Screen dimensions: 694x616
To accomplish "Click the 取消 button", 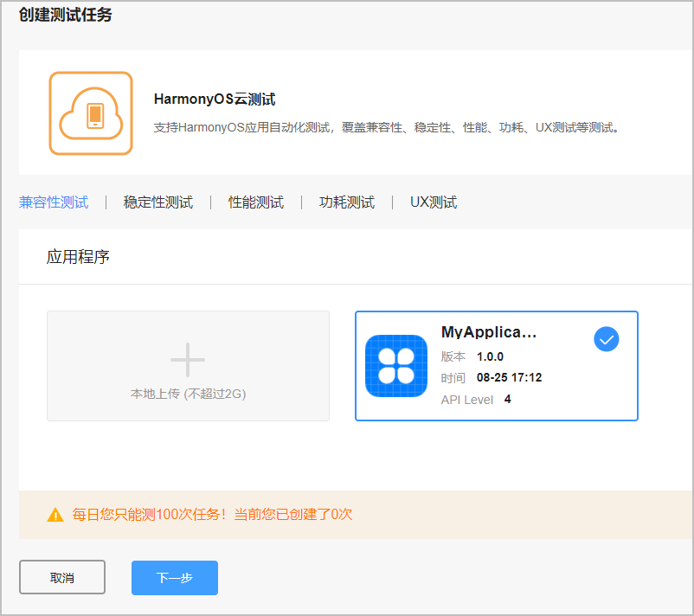I will 62,577.
